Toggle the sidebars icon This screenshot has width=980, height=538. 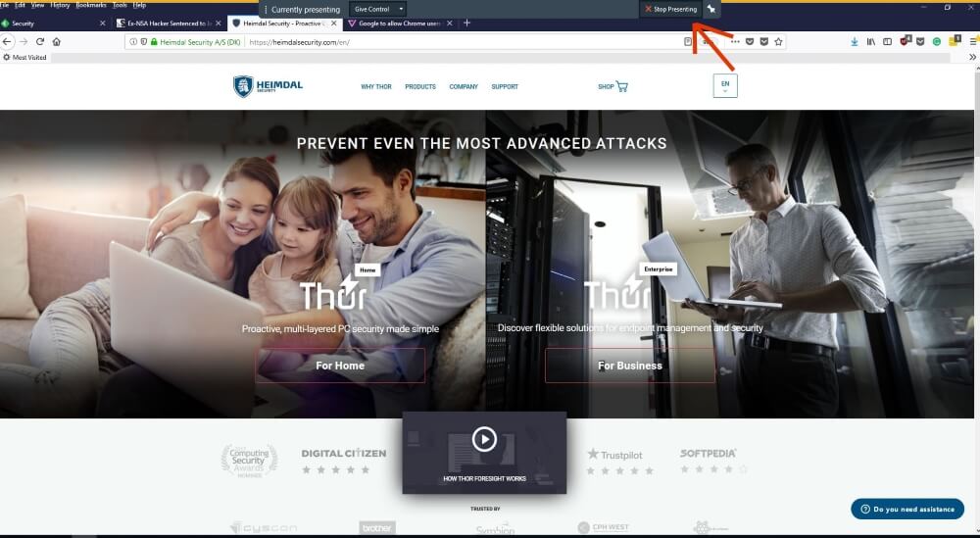pos(887,42)
